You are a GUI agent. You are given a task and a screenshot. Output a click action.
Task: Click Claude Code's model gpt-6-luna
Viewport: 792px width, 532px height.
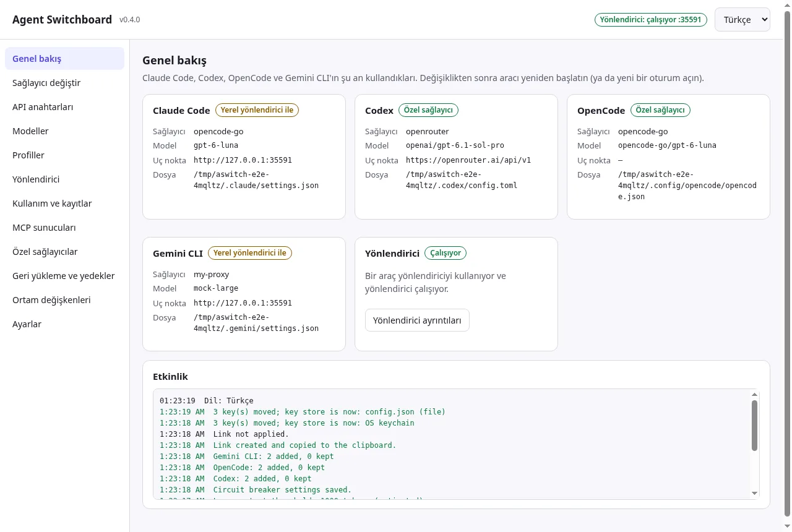point(216,146)
